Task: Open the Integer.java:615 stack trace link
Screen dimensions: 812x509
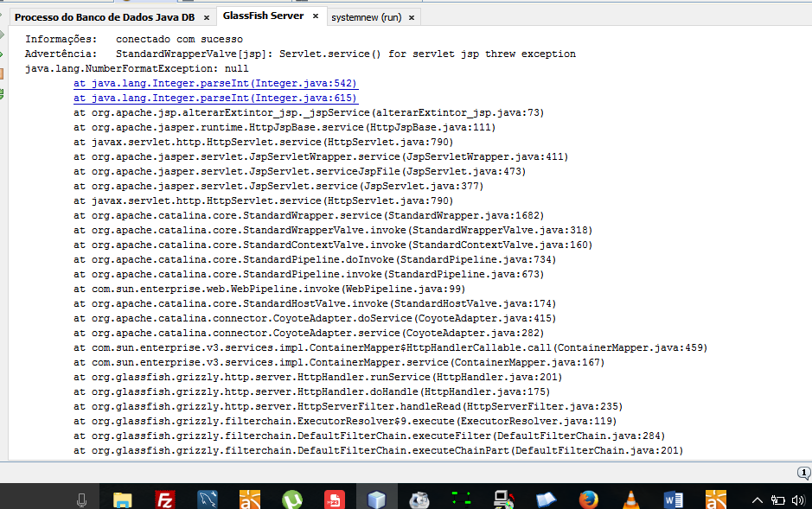Action: pyautogui.click(x=215, y=98)
